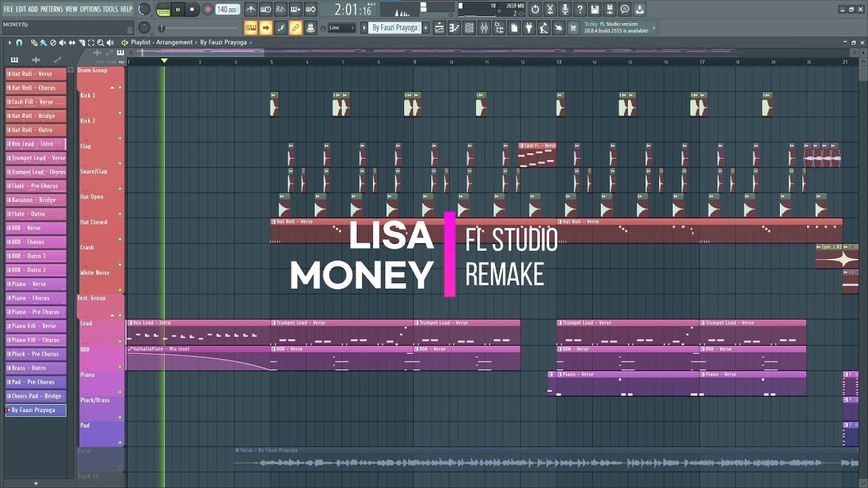
Task: Select the Hat Roll - Chorus pattern
Action: 36,87
